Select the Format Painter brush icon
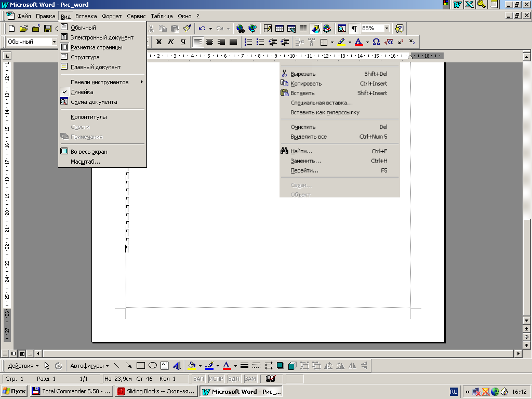Screen dimensions: 532x399 click(187, 29)
